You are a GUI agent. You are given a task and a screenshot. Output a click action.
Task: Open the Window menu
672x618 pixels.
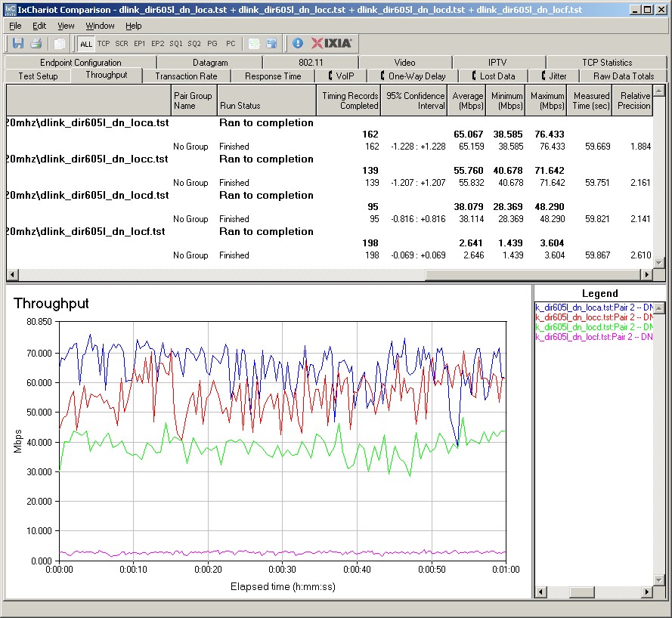100,26
